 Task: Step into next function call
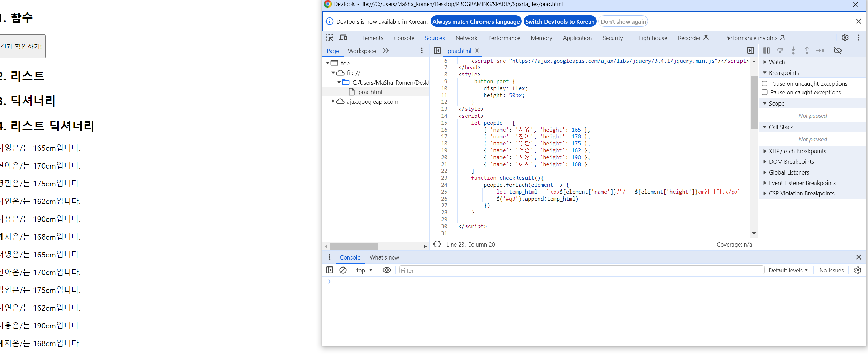[x=793, y=51]
